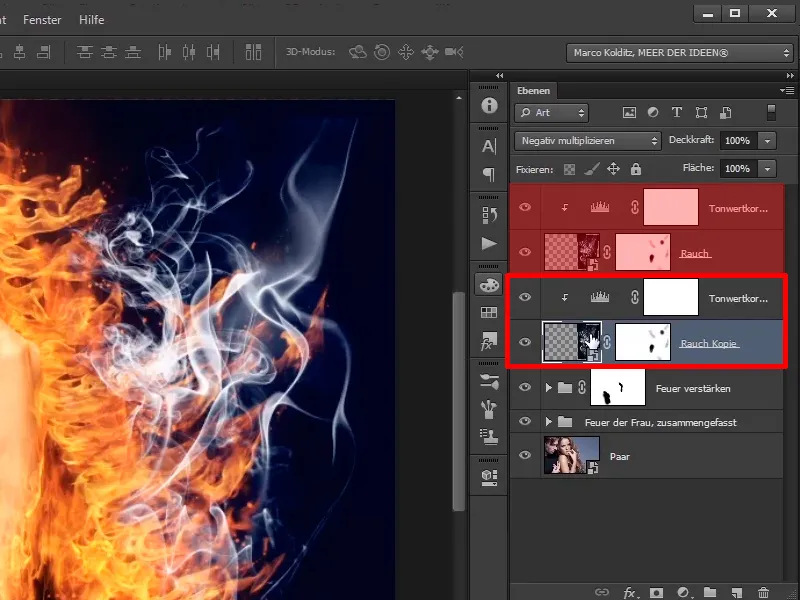The height and width of the screenshot is (600, 800).
Task: Open the Swatches grid panel icon
Action: pos(489,312)
